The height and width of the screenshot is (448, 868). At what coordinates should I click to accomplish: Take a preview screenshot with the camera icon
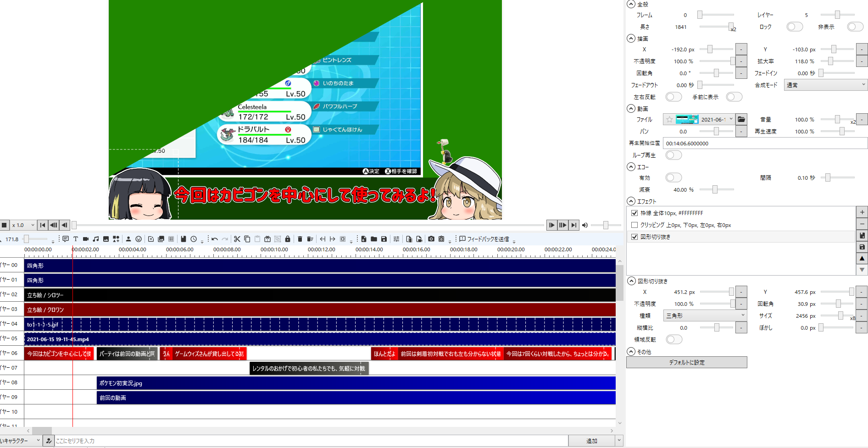pyautogui.click(x=431, y=239)
